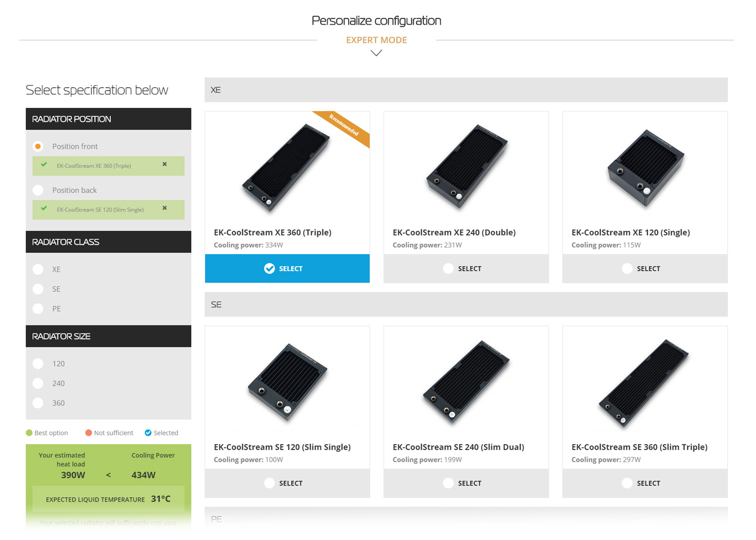The image size is (756, 540).
Task: Select the EK-CoolStream XE 240 (Double) radiator
Action: 466,269
